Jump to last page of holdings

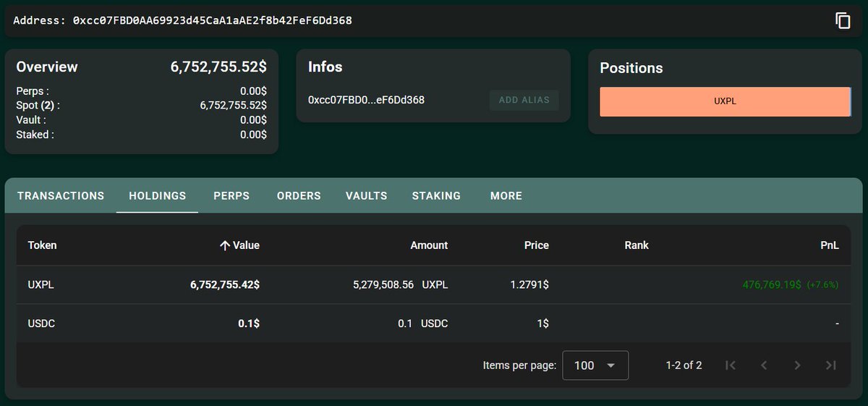830,365
